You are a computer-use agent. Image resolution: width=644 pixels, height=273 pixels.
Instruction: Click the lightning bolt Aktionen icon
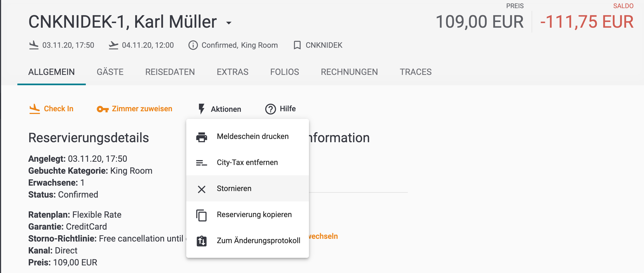pos(201,109)
